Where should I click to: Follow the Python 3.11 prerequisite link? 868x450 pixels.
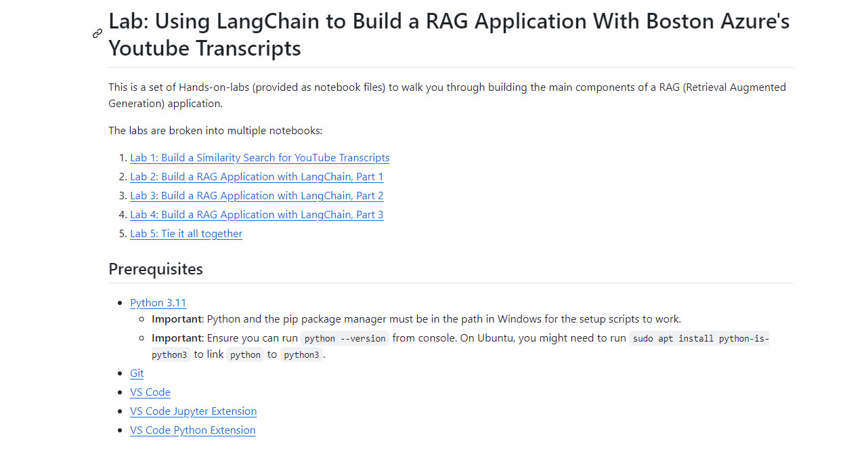pyautogui.click(x=158, y=303)
